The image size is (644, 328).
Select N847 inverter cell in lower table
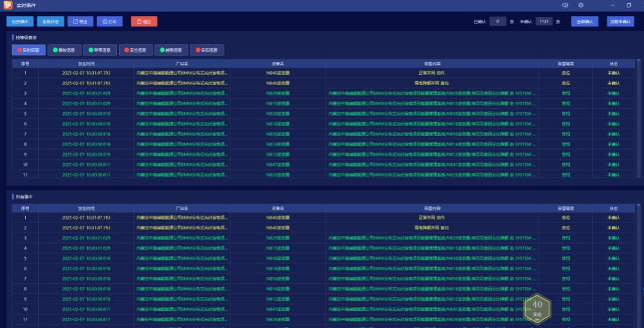278,309
